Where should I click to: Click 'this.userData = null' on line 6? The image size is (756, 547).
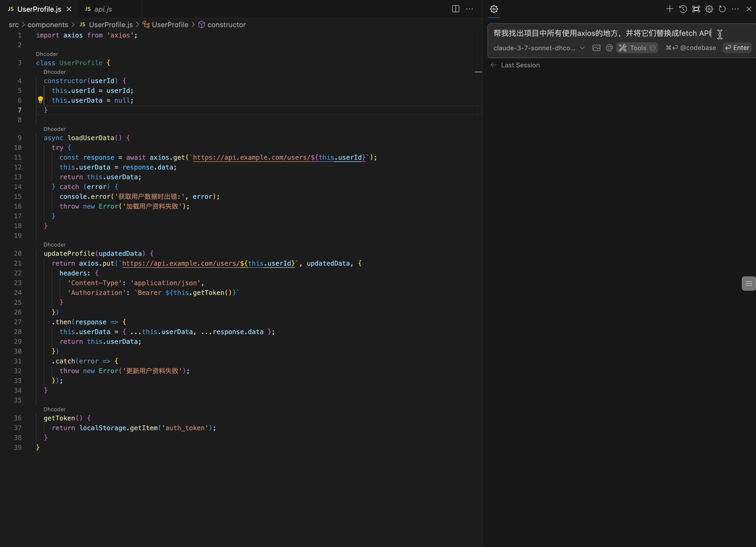click(x=92, y=100)
